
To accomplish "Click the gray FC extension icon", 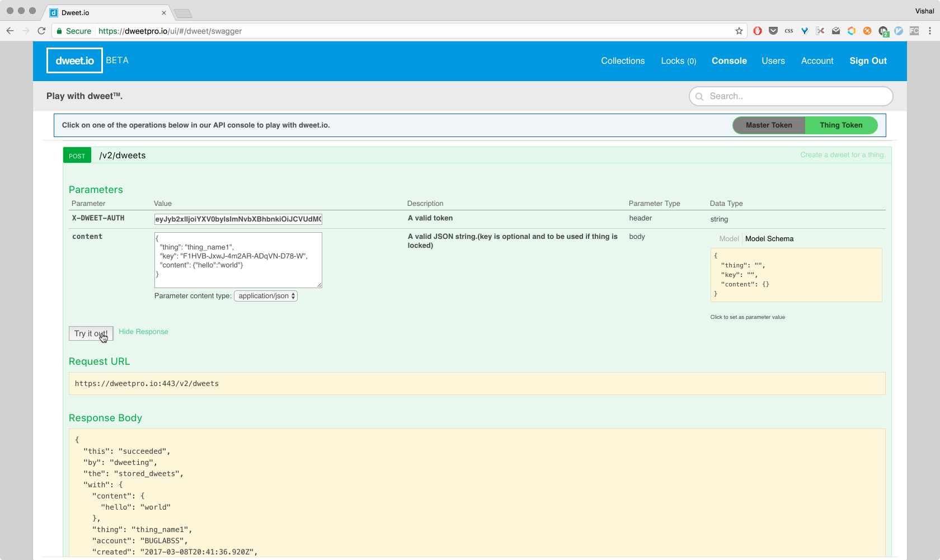I will (914, 31).
